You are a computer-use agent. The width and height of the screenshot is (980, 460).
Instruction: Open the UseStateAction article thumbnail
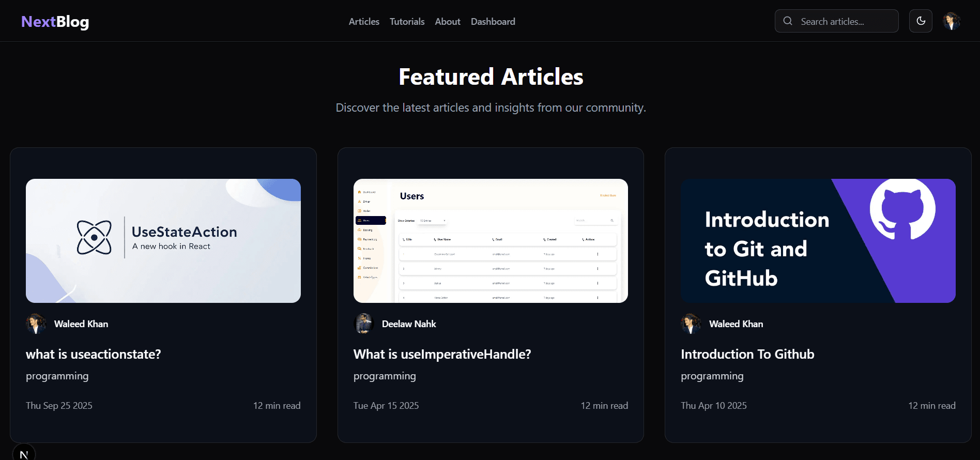[x=163, y=241]
